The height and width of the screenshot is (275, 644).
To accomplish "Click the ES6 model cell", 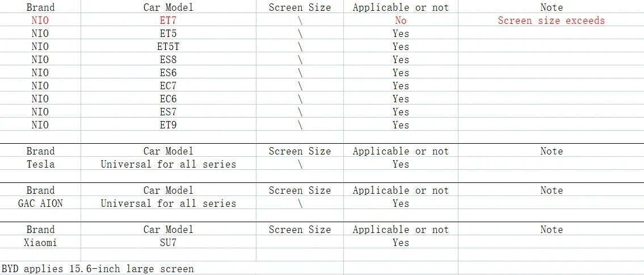I will click(168, 73).
